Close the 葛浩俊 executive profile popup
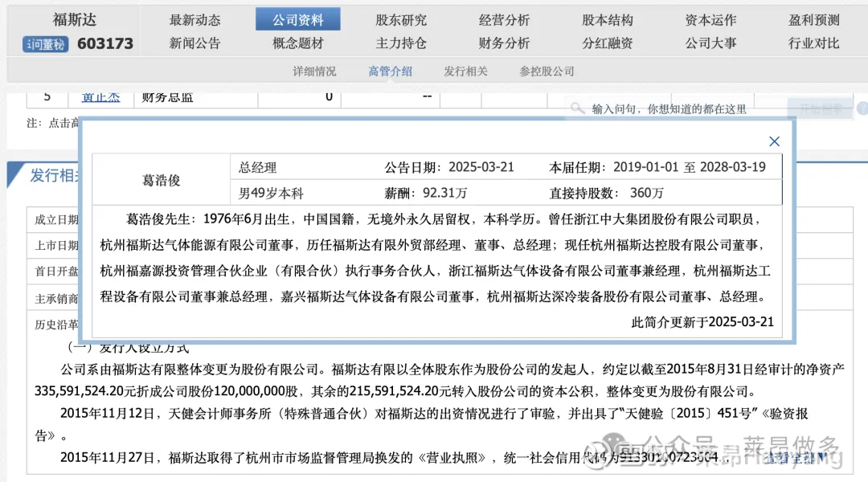The image size is (868, 482). click(x=774, y=141)
